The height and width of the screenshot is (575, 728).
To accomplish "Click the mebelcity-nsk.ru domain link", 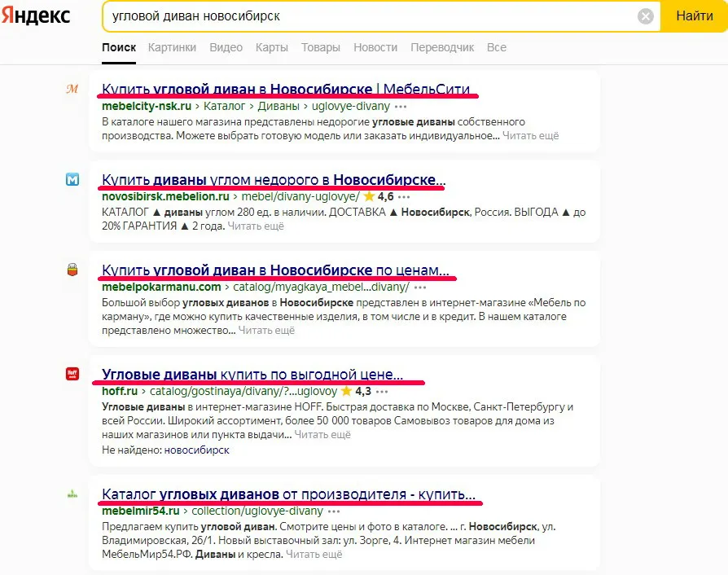I will [x=147, y=106].
